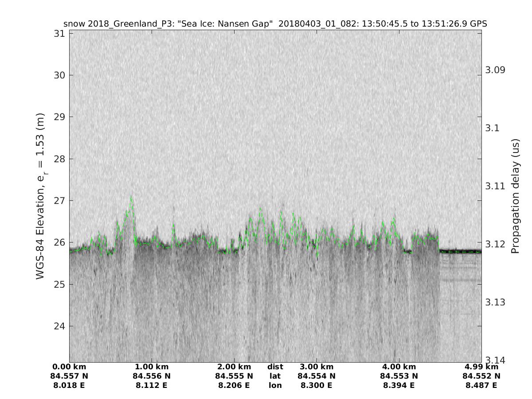Click the flat dark surface at far right
Screen dimensions: 532x399
(461, 251)
